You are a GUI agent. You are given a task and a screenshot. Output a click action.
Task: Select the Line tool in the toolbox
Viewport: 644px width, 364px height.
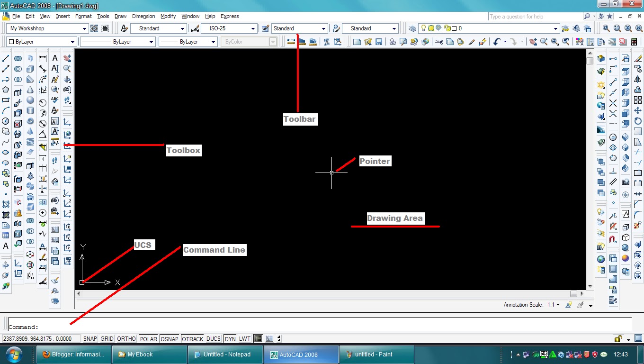6,58
